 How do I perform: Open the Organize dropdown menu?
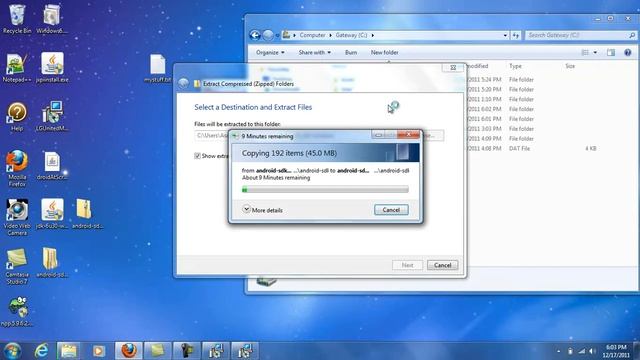pyautogui.click(x=270, y=52)
